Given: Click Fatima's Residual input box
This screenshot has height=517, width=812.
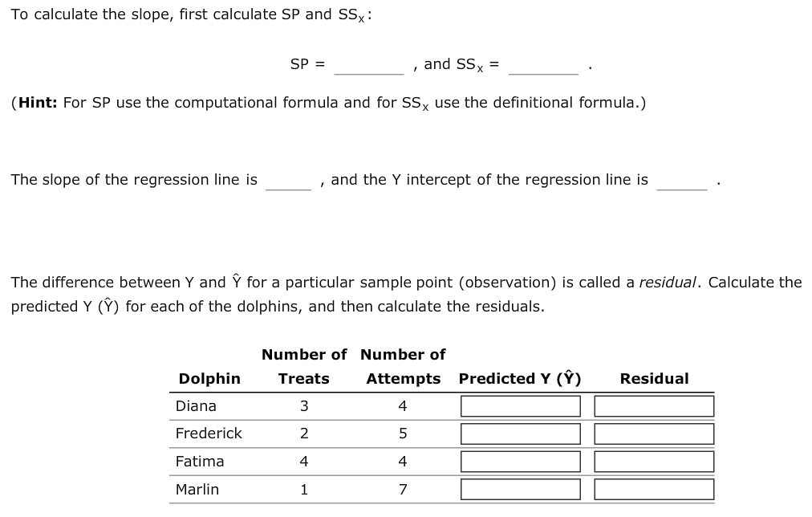Looking at the screenshot, I should 653,461.
